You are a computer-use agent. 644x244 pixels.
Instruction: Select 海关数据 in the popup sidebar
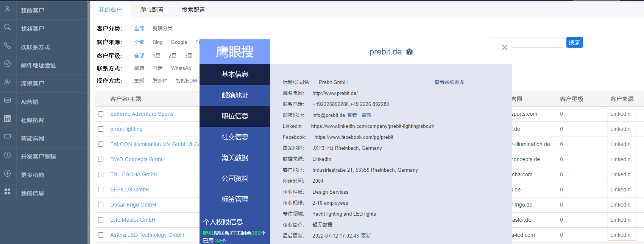[x=235, y=158]
